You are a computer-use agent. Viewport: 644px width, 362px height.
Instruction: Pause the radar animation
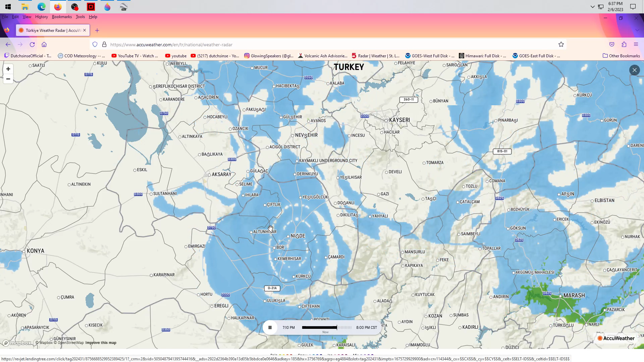270,327
